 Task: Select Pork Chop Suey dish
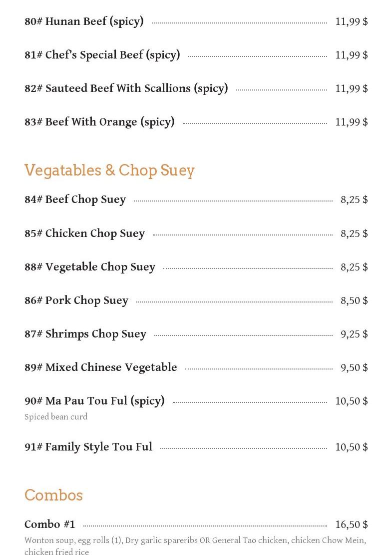tap(76, 300)
